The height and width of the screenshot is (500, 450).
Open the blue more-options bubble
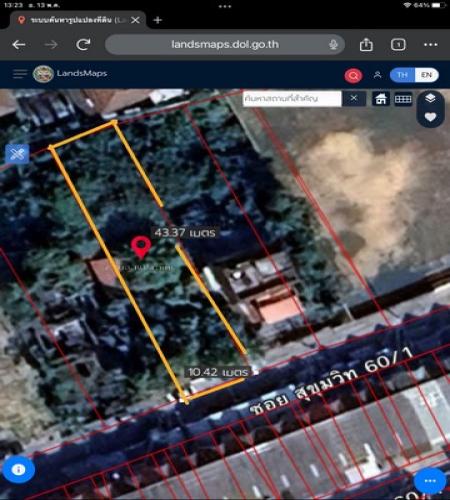(x=430, y=480)
